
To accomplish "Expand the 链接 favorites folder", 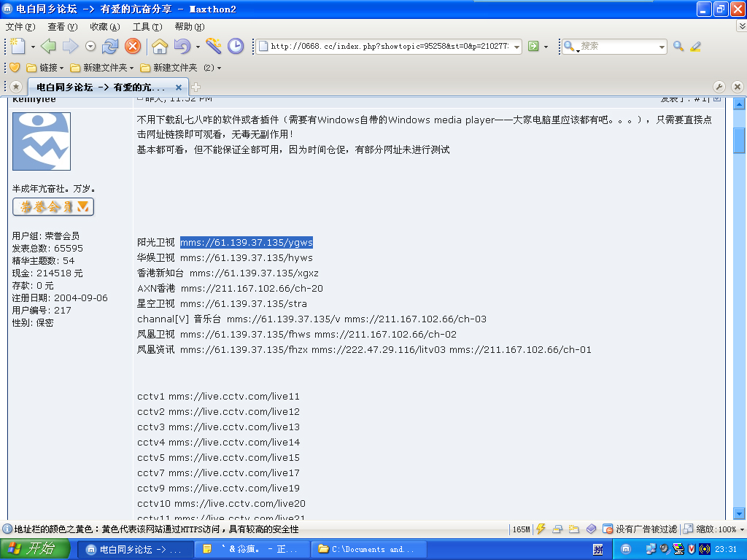I will click(45, 68).
